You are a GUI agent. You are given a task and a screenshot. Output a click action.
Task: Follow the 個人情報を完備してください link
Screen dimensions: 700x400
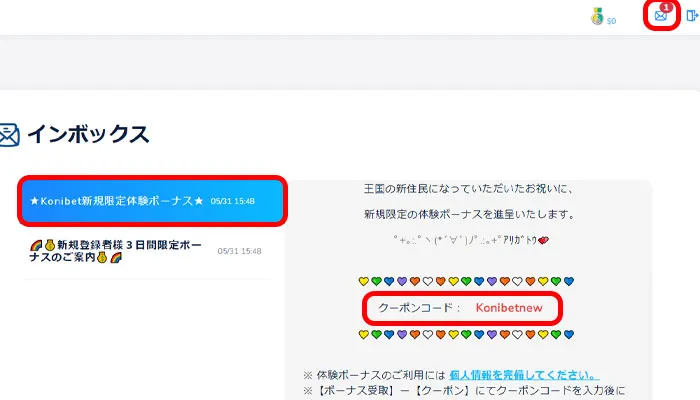pos(524,375)
